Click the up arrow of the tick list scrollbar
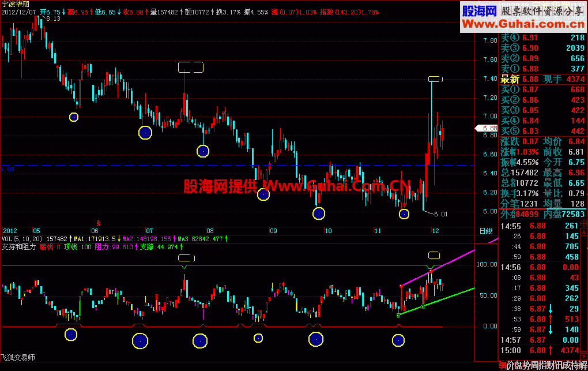This screenshot has width=588, height=371. pyautogui.click(x=583, y=233)
